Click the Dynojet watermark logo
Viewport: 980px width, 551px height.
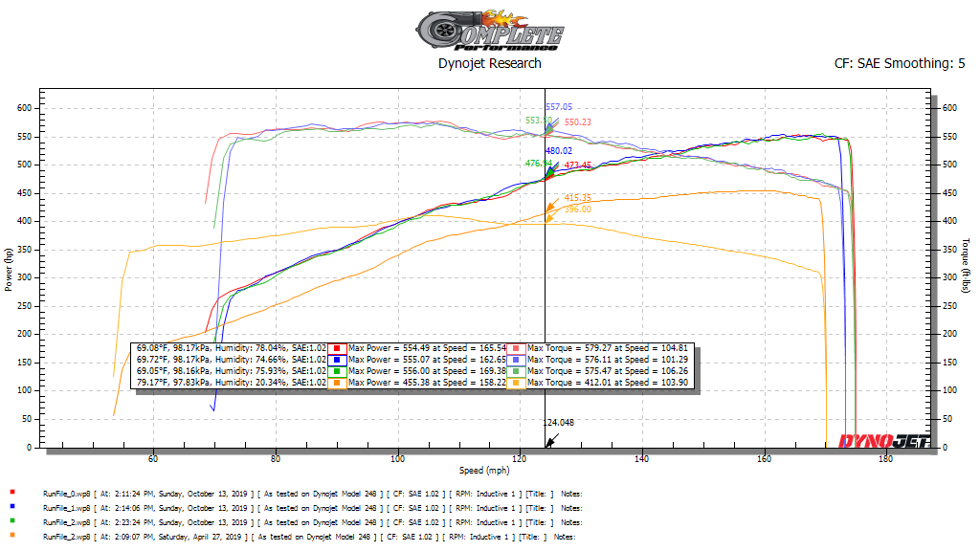883,441
